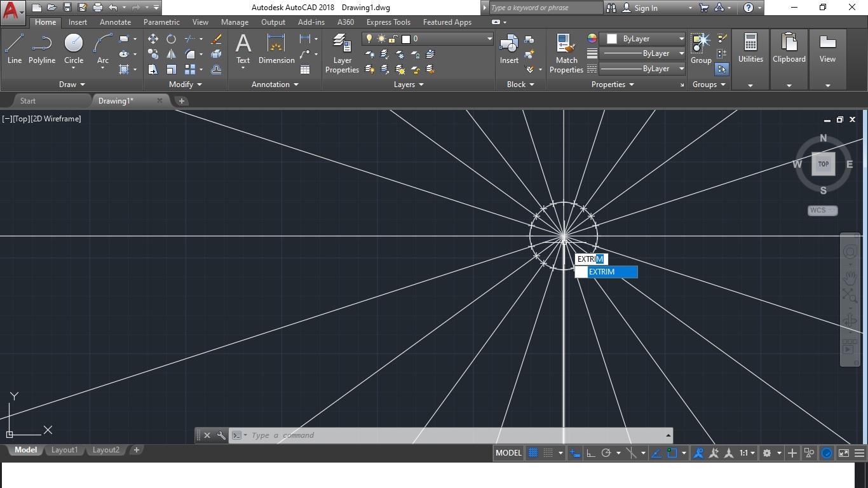
Task: Open Layer Properties manager
Action: (x=342, y=53)
